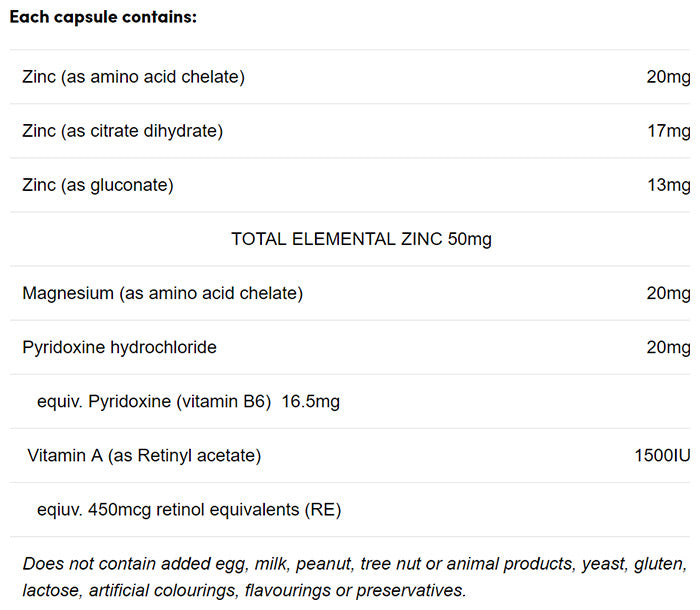This screenshot has width=700, height=610.
Task: Click the 20mg Pyridoxine hydrochloride amount
Action: tap(668, 347)
